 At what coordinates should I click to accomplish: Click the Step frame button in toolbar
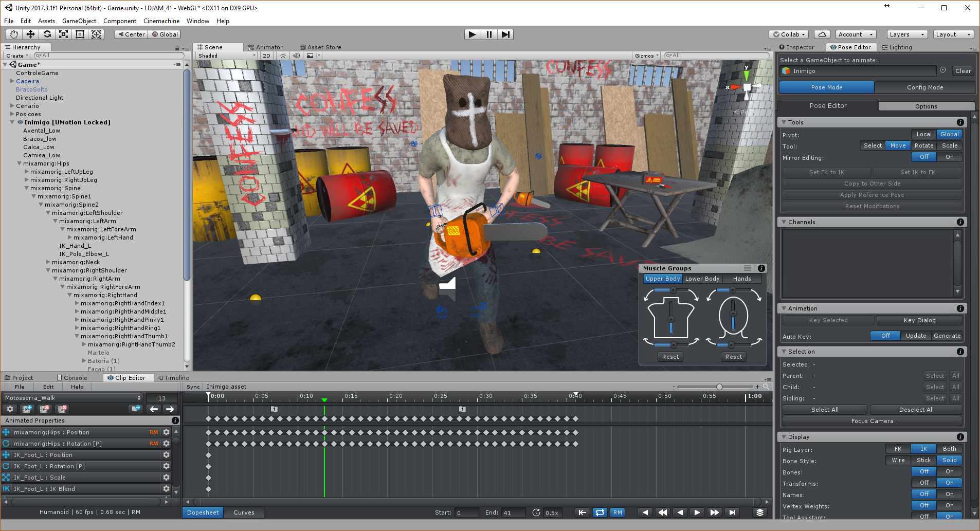pyautogui.click(x=505, y=34)
